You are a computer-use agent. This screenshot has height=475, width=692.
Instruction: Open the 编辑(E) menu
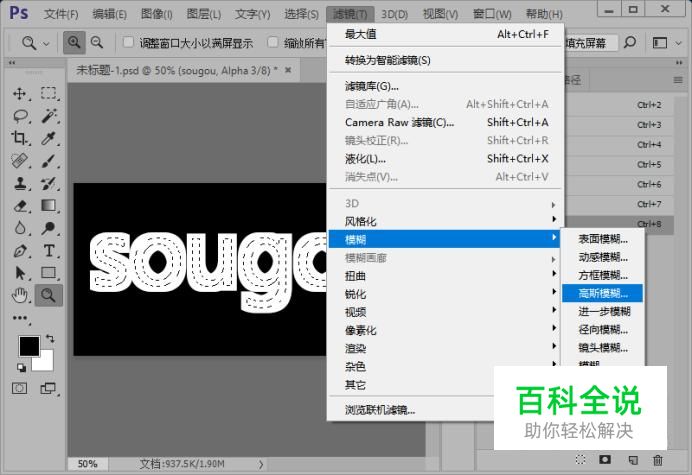tap(109, 14)
